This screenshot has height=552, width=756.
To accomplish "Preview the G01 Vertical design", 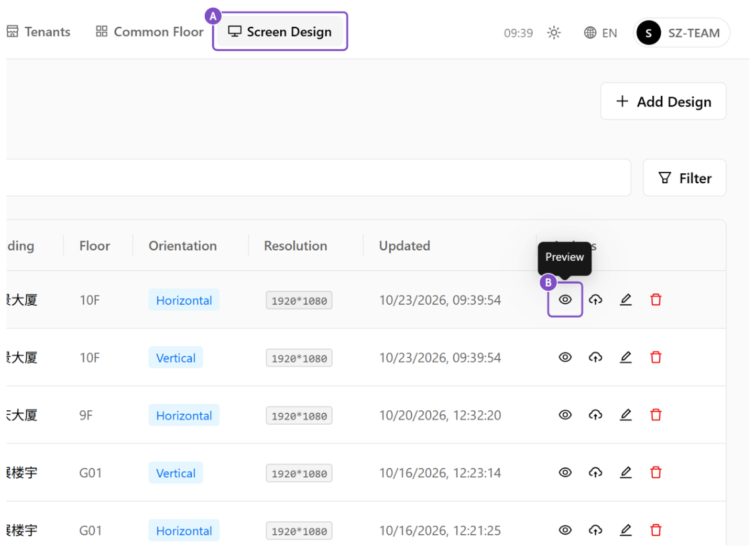I will [565, 473].
